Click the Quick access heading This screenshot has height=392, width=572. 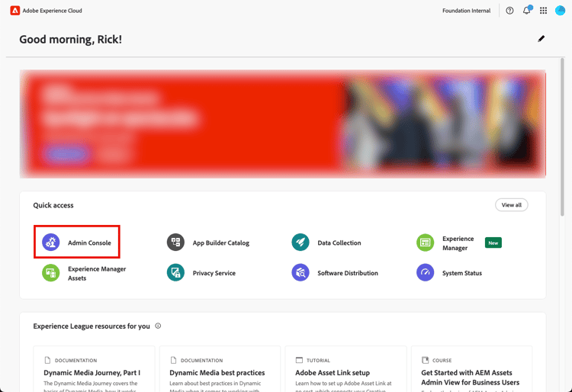53,205
